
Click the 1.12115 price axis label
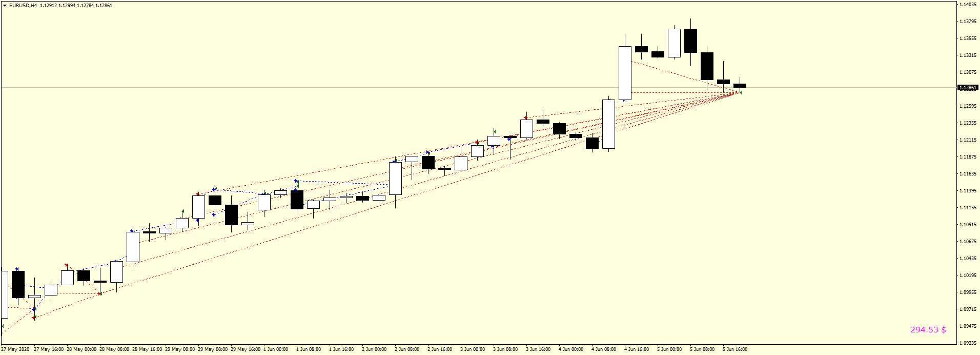tap(968, 140)
